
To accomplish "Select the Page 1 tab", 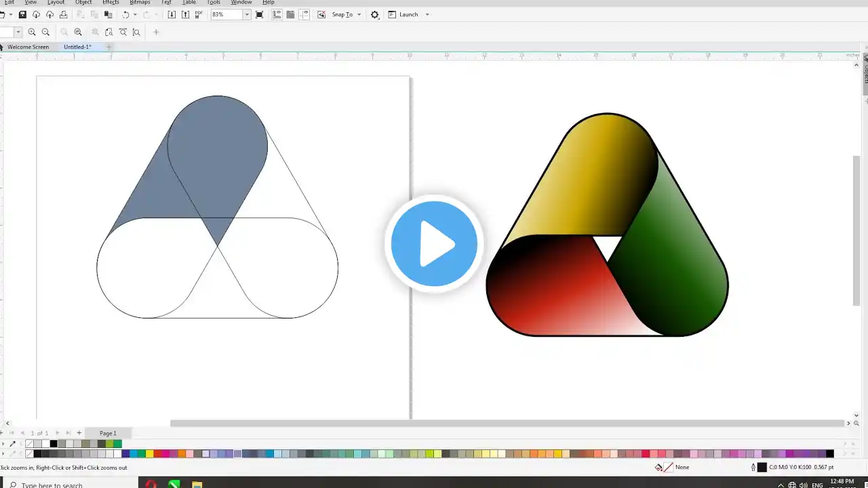I will (x=108, y=433).
